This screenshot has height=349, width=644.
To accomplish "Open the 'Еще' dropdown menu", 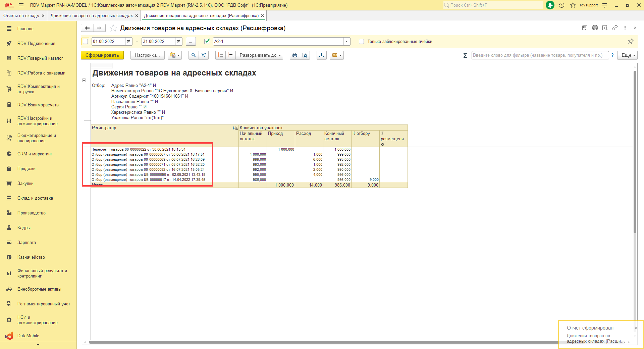I will (627, 55).
